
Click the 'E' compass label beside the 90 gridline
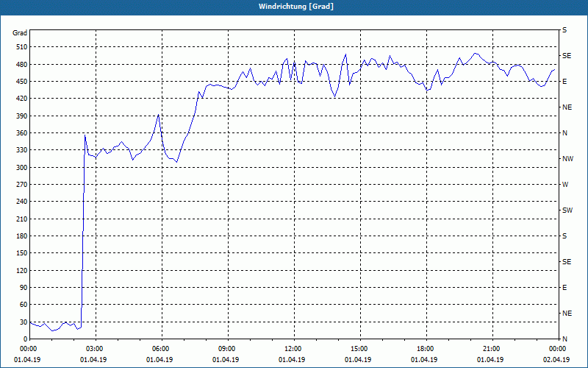(x=564, y=288)
